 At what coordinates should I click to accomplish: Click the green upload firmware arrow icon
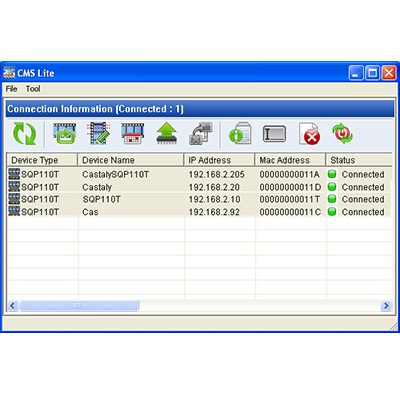click(x=167, y=134)
